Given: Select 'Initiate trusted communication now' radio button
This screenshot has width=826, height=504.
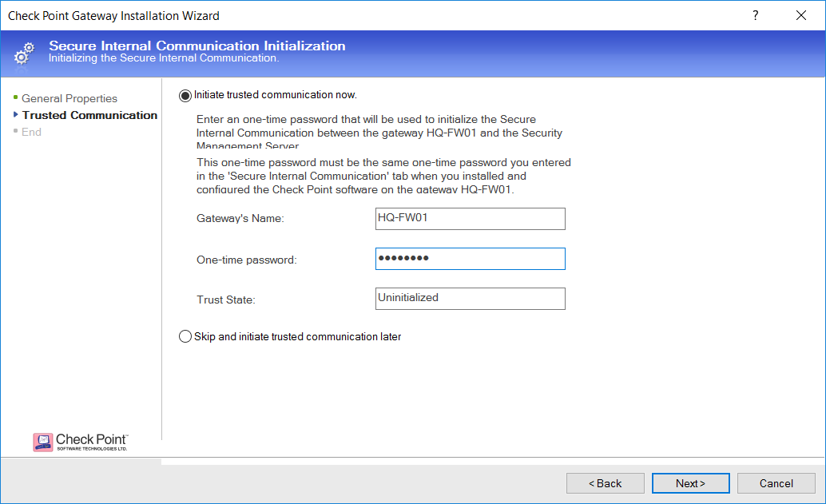Looking at the screenshot, I should click(x=185, y=95).
